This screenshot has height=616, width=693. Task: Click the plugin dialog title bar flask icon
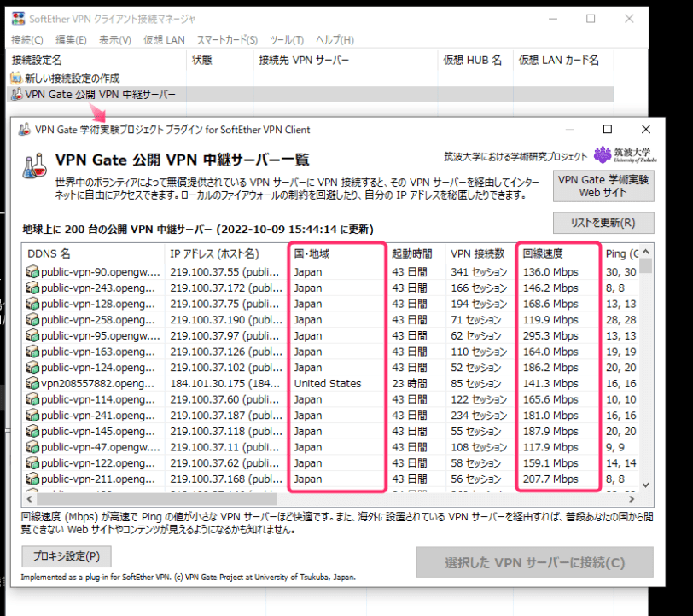pos(24,130)
